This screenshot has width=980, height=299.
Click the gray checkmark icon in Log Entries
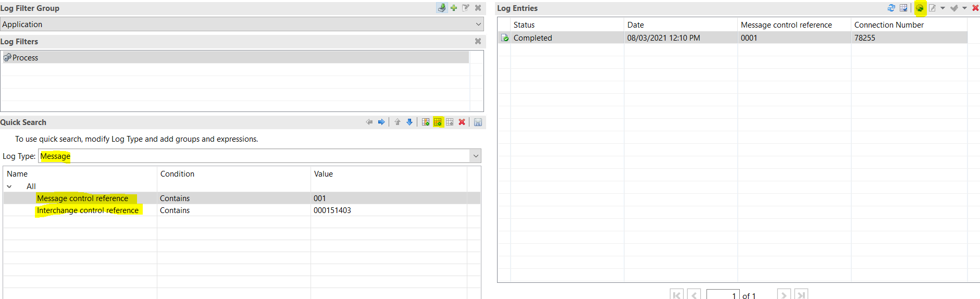click(x=954, y=8)
